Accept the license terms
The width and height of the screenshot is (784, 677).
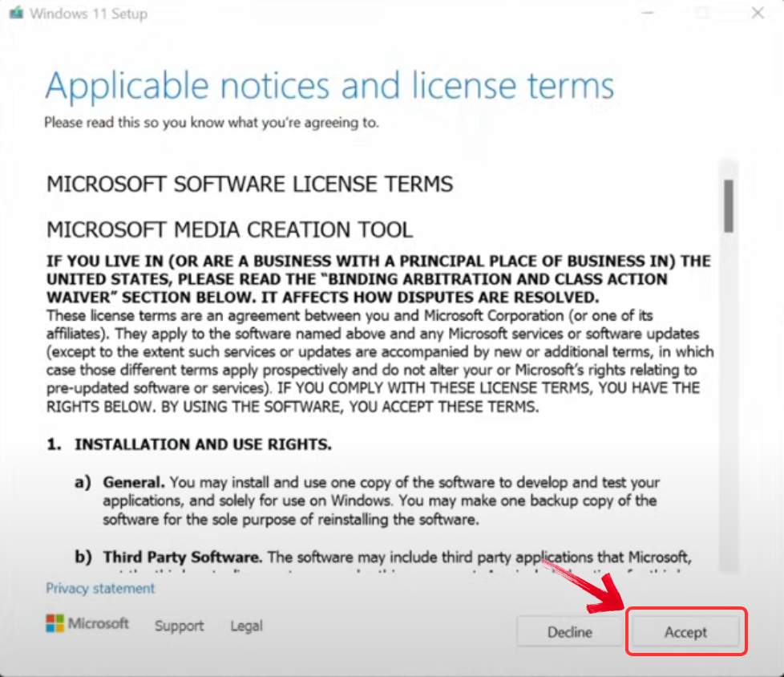point(686,632)
